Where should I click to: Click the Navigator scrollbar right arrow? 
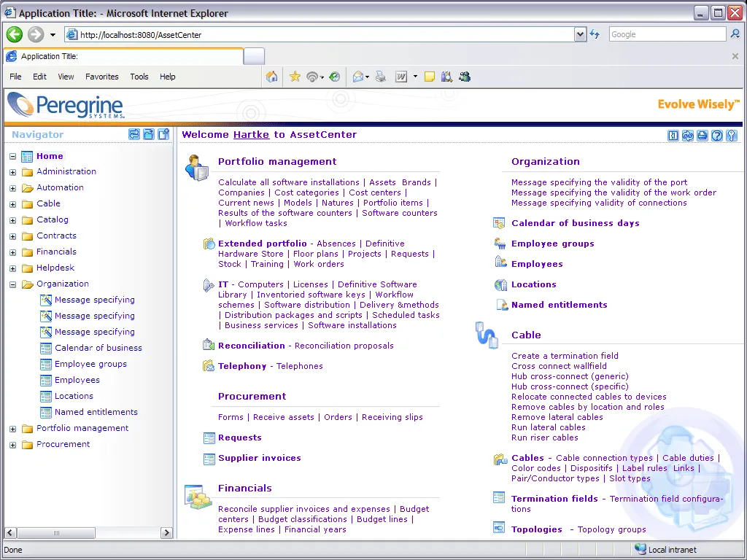[x=166, y=533]
